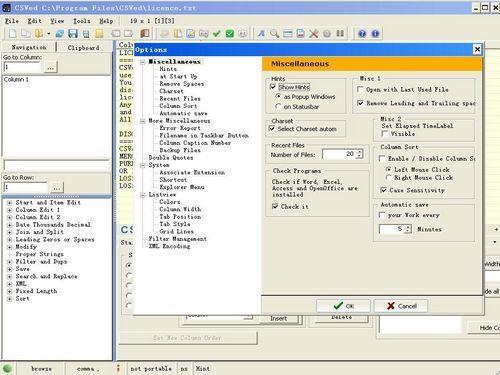Enable the automatic save your Work every checkbox
The height and width of the screenshot is (375, 500).
382,215
